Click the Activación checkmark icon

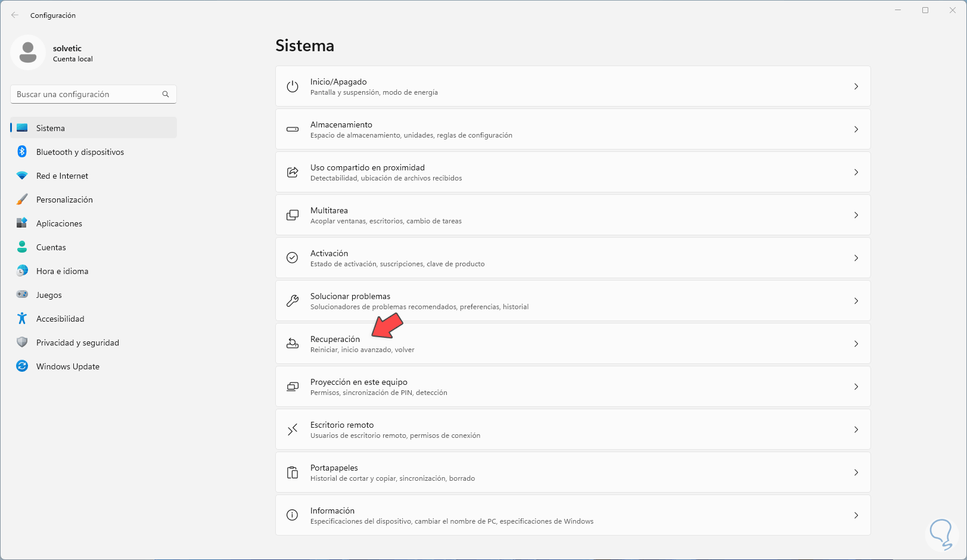293,258
